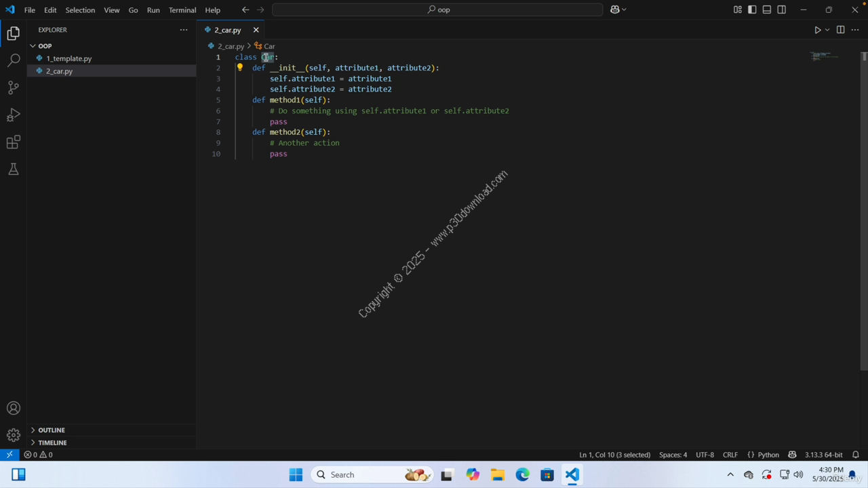This screenshot has height=488, width=868.
Task: Change line endings via CRLF
Action: click(x=730, y=455)
